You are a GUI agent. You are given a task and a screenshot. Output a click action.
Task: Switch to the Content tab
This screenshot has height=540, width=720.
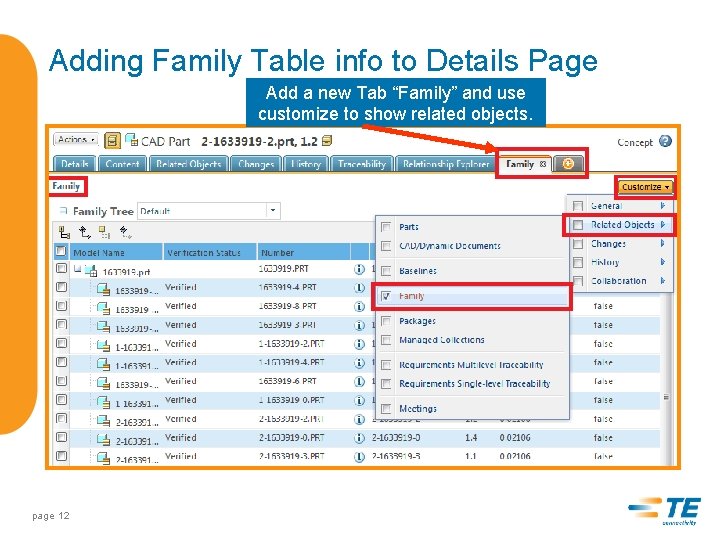[x=122, y=164]
